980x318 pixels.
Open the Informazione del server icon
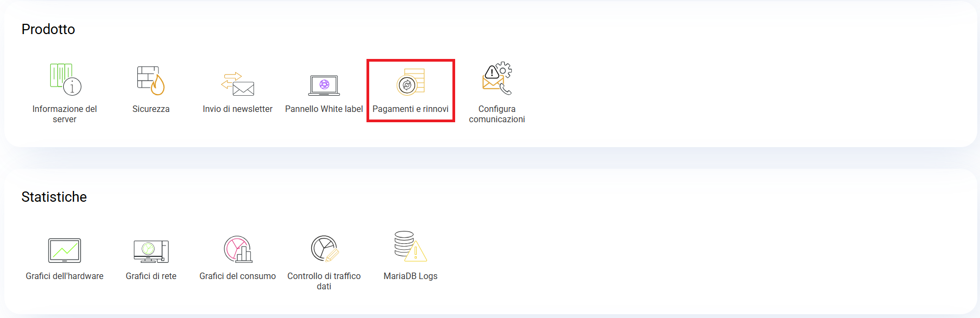click(x=65, y=79)
